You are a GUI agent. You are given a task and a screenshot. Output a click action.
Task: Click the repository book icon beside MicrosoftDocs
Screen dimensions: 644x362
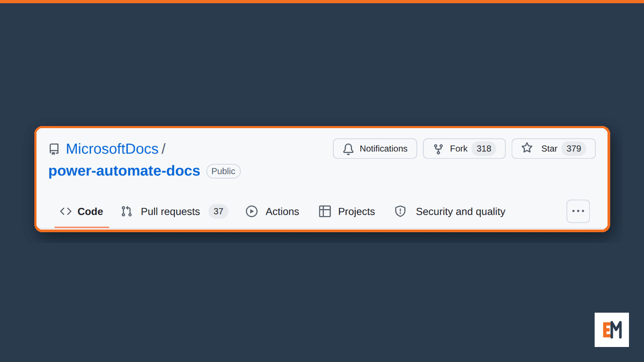(54, 149)
